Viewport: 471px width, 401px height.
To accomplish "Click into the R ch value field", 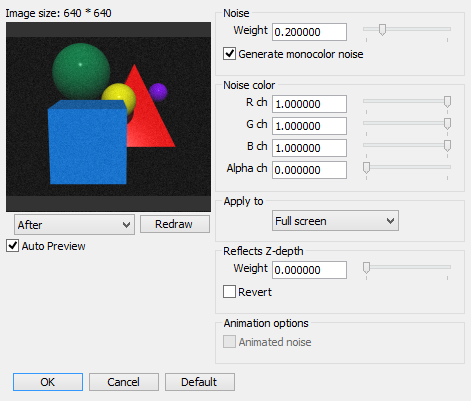I will click(309, 104).
